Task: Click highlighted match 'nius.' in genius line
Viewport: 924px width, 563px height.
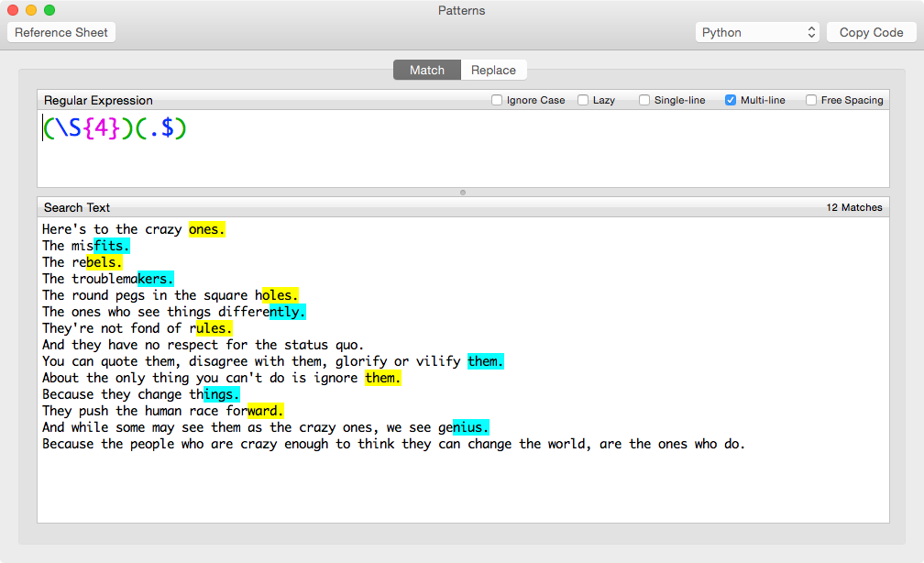Action: point(471,427)
